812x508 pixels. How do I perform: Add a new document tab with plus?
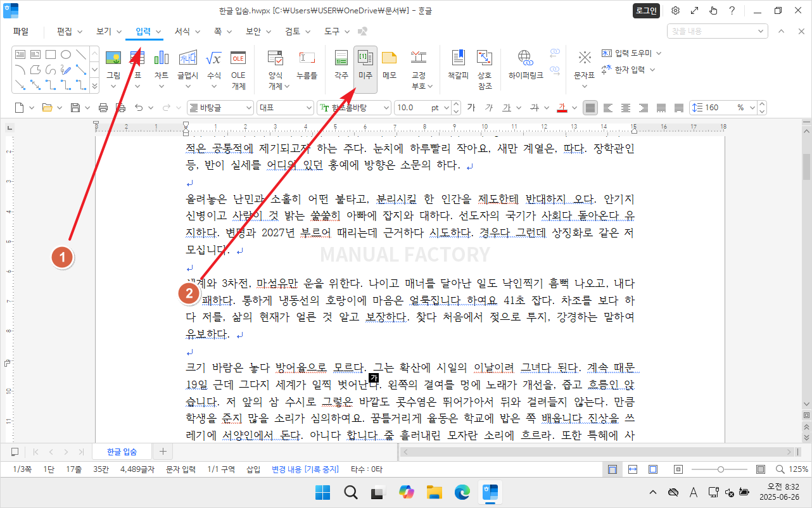[163, 452]
